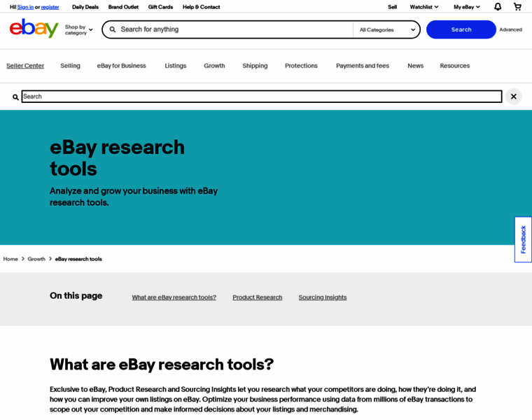The image size is (532, 420).
Task: Open the Seller Center menu item
Action: tap(25, 66)
